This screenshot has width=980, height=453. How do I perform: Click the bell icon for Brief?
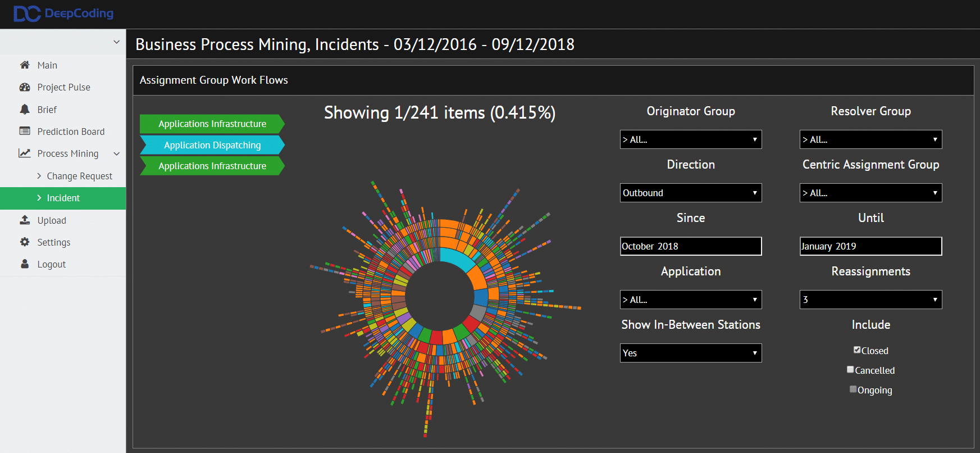(25, 110)
